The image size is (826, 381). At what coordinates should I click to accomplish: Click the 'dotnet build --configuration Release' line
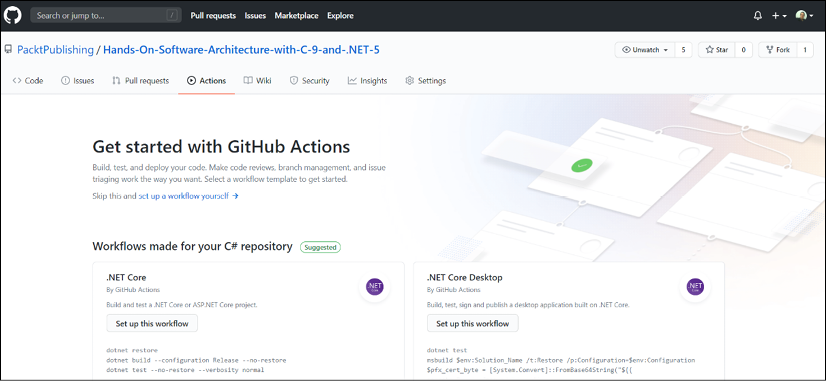point(196,360)
